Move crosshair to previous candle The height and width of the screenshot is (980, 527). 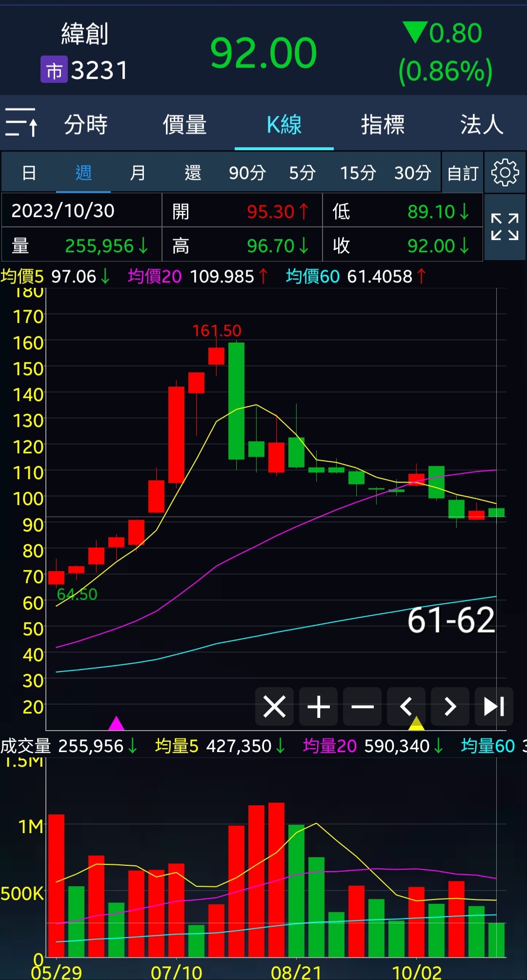pyautogui.click(x=406, y=706)
